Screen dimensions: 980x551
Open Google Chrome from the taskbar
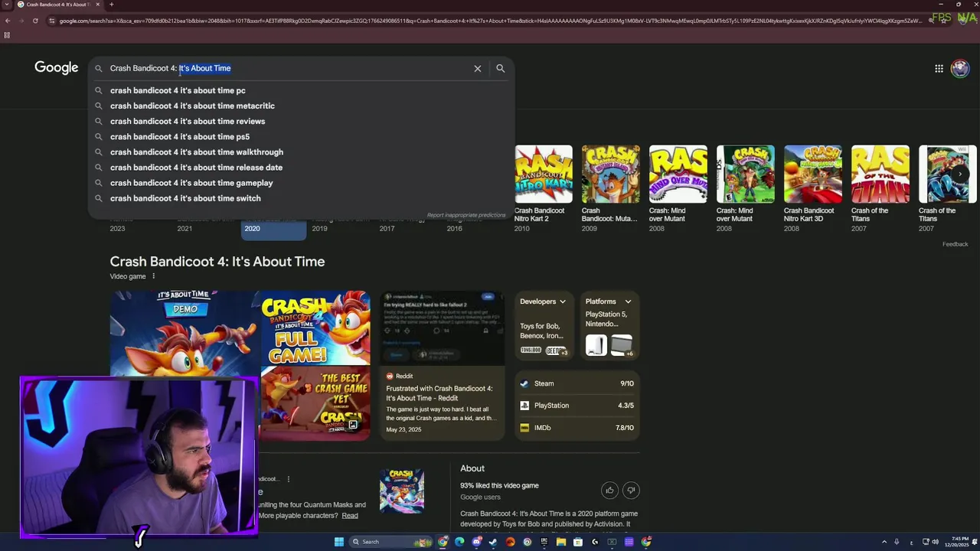pos(443,542)
